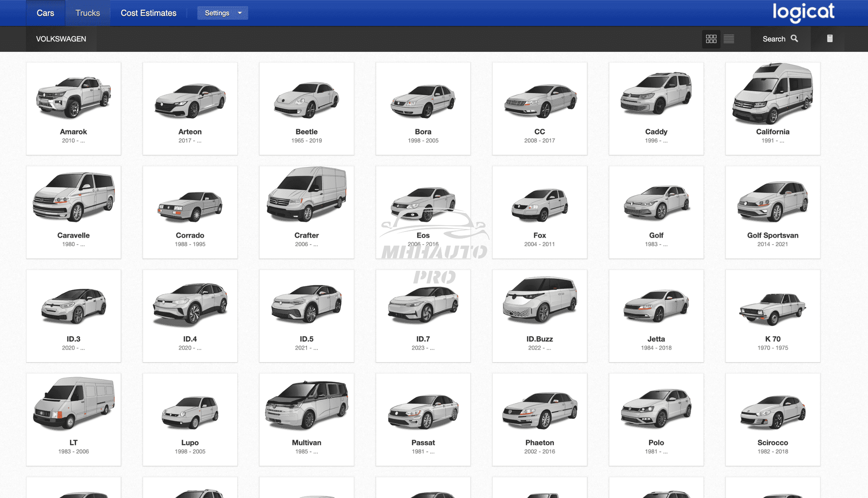
Task: Click the logicat logo
Action: coord(803,13)
